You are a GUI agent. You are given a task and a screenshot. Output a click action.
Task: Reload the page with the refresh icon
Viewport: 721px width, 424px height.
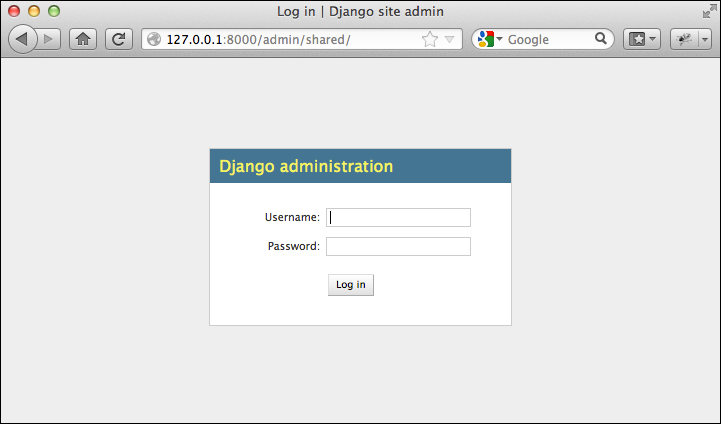pyautogui.click(x=119, y=39)
